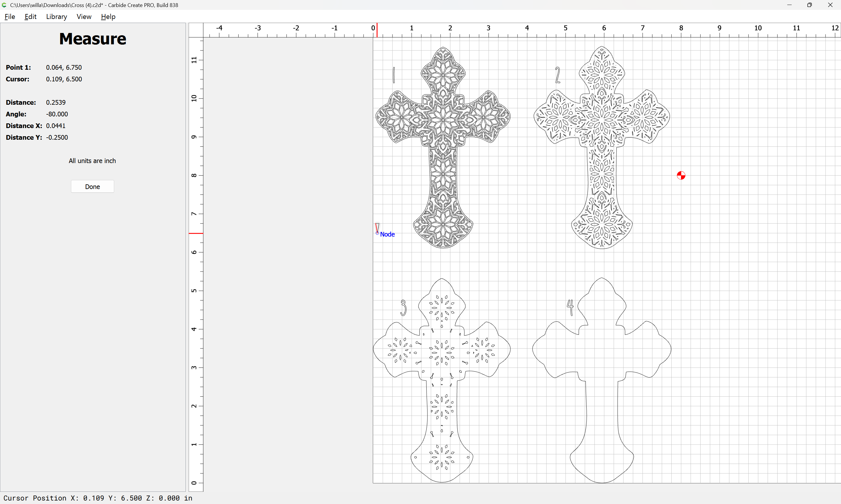Open the Edit menu
The width and height of the screenshot is (841, 504).
click(x=30, y=17)
